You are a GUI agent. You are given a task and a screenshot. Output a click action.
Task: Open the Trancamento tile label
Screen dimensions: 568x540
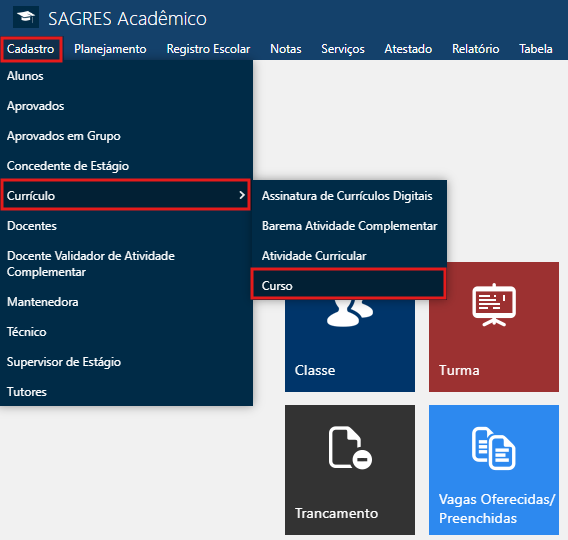337,514
